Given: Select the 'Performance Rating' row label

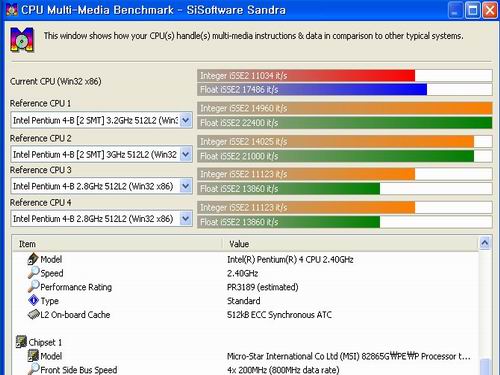Looking at the screenshot, I should [76, 287].
